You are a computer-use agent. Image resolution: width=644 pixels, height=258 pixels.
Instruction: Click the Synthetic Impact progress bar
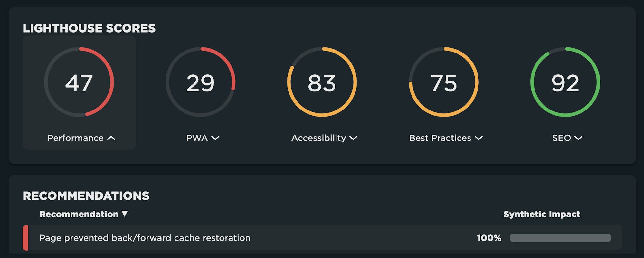point(560,238)
